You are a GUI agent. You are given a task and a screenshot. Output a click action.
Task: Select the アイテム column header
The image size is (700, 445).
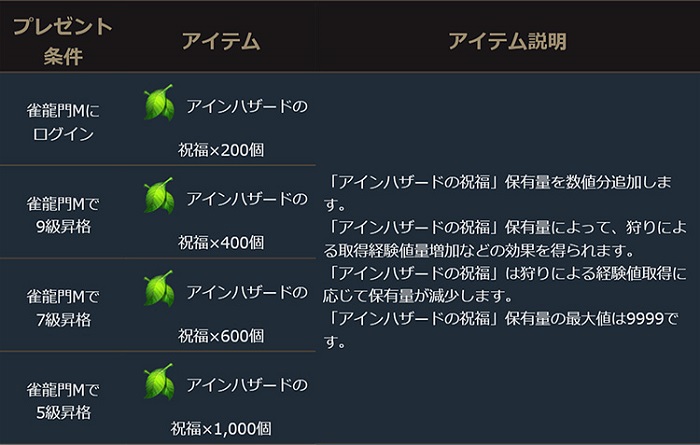(x=221, y=42)
